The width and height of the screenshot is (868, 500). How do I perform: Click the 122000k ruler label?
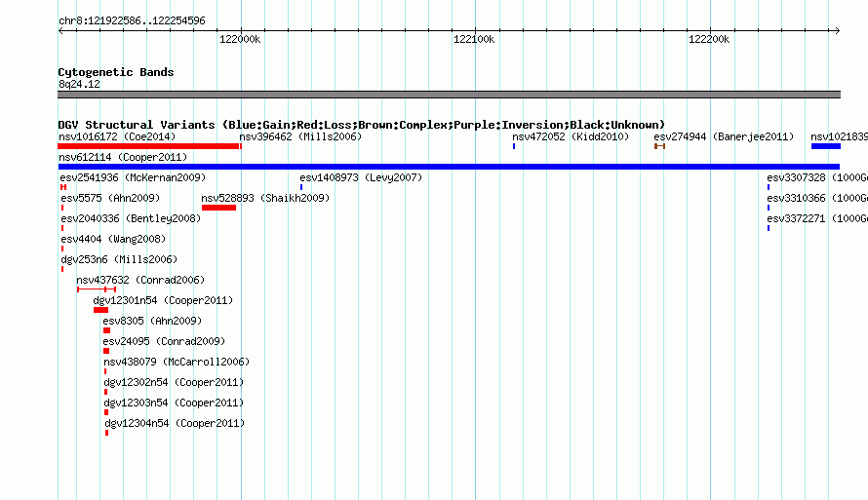[240, 39]
